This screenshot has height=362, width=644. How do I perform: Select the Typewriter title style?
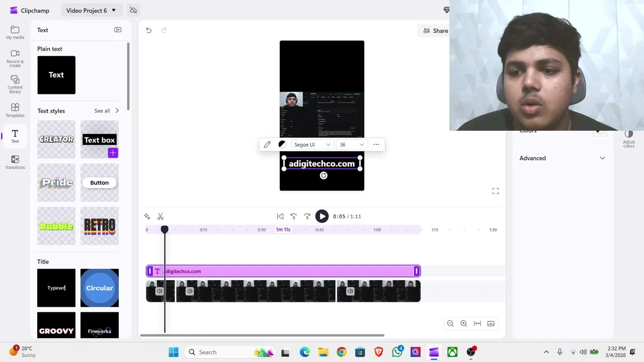[x=56, y=288]
